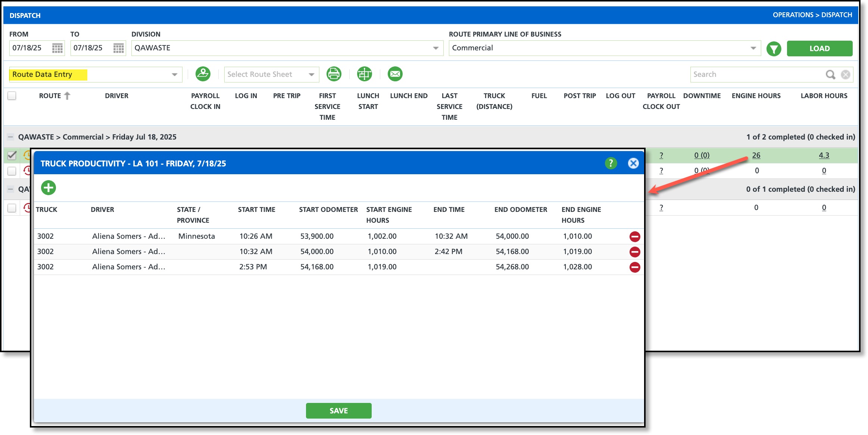
Task: Click the DRIVER column header in dispatch grid
Action: tap(116, 96)
